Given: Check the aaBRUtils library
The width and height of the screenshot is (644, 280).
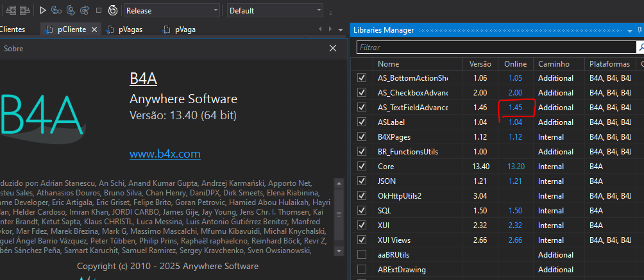Looking at the screenshot, I should click(361, 255).
